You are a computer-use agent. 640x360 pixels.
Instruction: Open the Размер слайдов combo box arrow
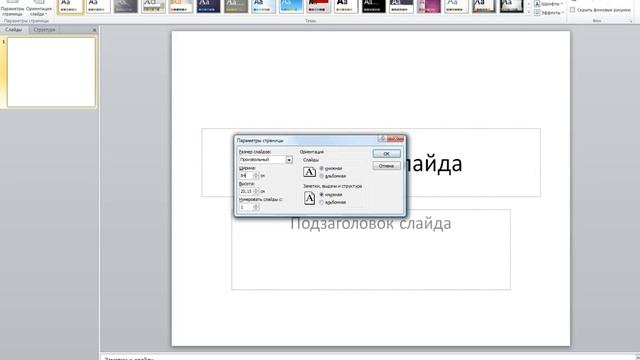point(289,160)
